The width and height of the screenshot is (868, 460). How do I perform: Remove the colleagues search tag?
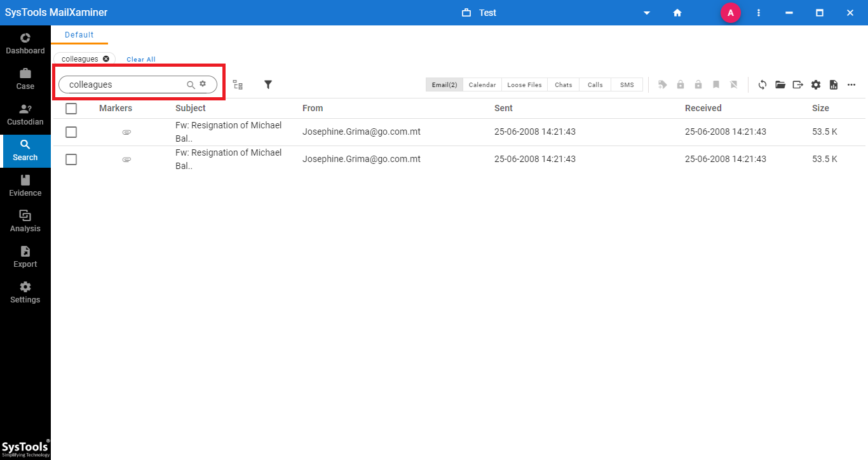106,58
